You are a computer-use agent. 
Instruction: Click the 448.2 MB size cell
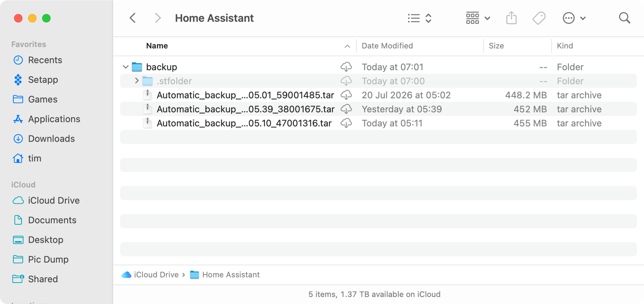[526, 95]
